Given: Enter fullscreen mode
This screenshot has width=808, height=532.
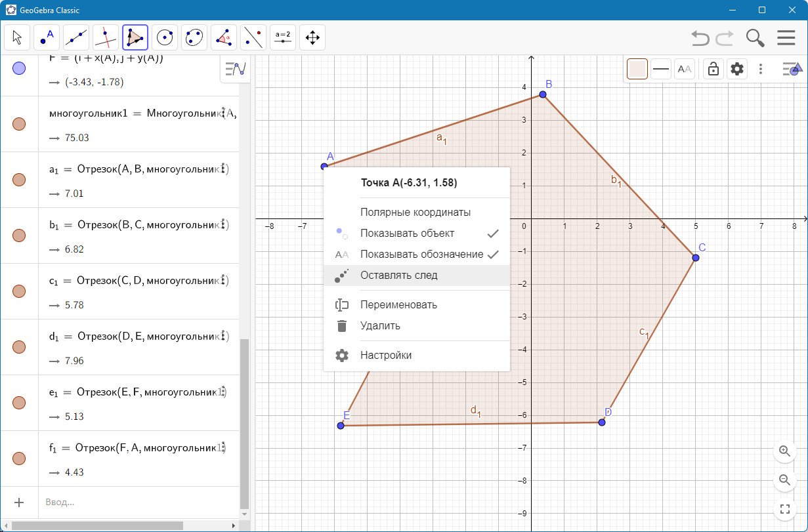Looking at the screenshot, I should click(784, 508).
